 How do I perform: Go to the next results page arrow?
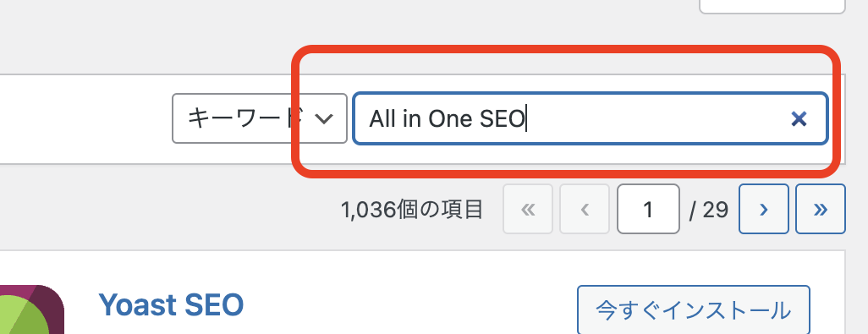click(x=763, y=209)
